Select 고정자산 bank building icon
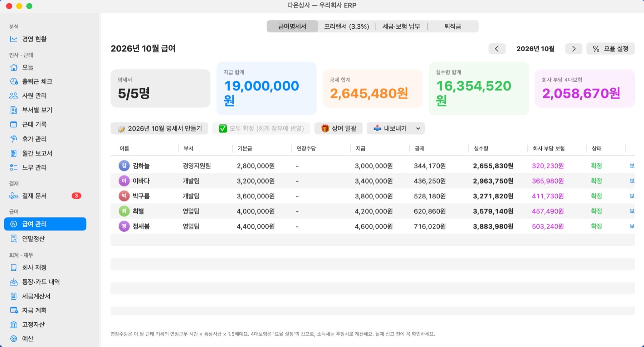This screenshot has height=347, width=644. point(14,325)
